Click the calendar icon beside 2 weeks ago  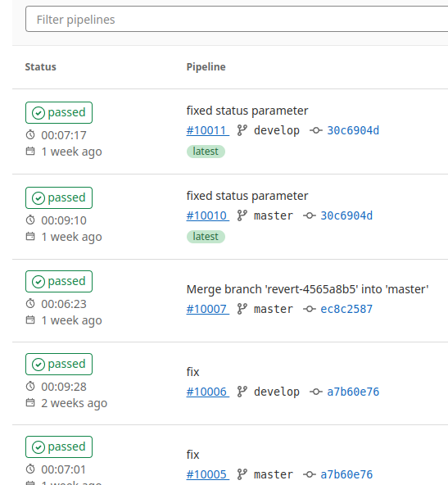point(30,402)
